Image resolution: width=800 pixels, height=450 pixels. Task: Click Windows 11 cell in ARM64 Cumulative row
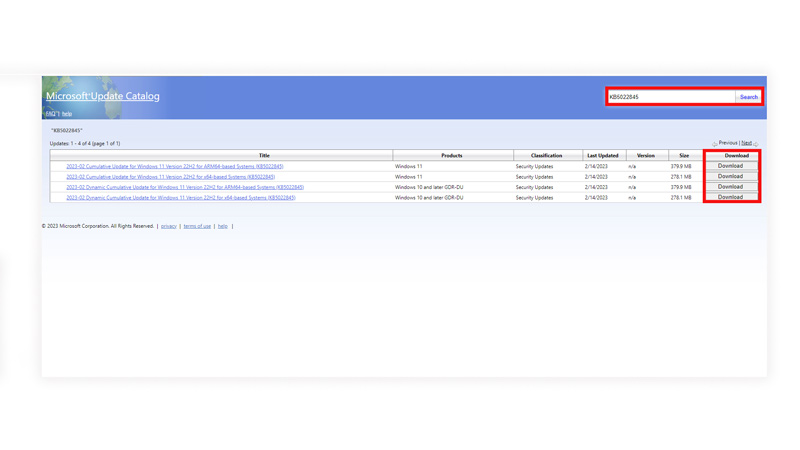click(x=409, y=166)
